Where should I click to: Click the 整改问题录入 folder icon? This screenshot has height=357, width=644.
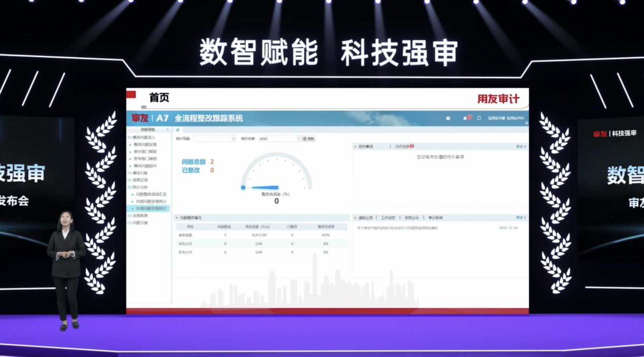click(x=130, y=137)
